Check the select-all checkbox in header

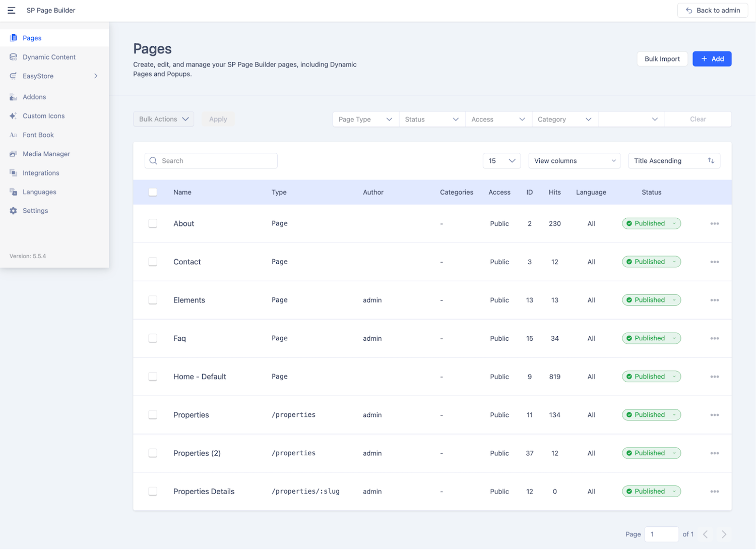pos(153,192)
